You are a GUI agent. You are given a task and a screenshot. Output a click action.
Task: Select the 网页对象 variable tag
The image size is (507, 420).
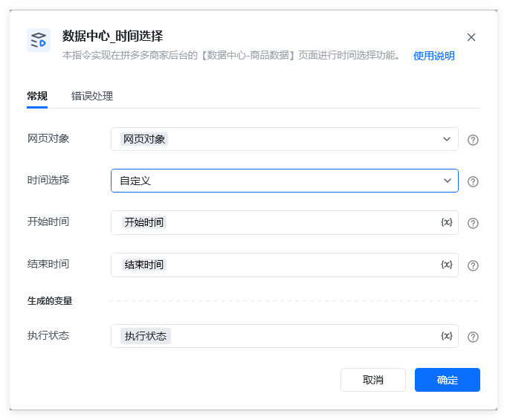[x=144, y=139]
